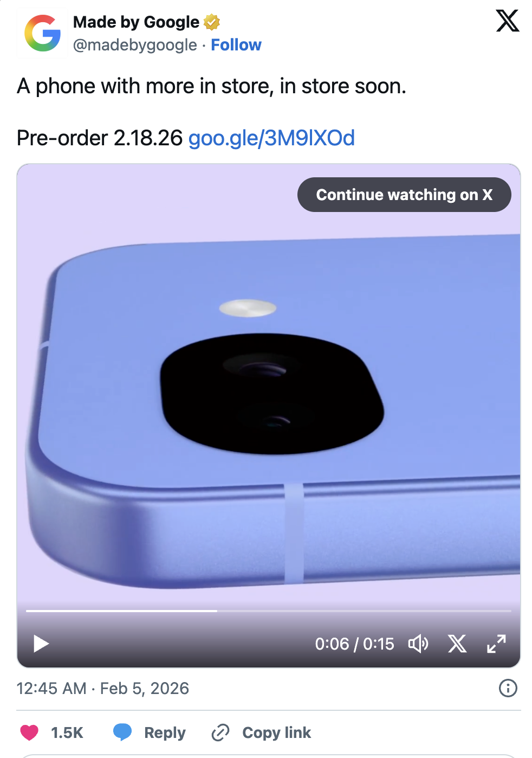
Task: Follow the Made by Google account
Action: coord(236,45)
